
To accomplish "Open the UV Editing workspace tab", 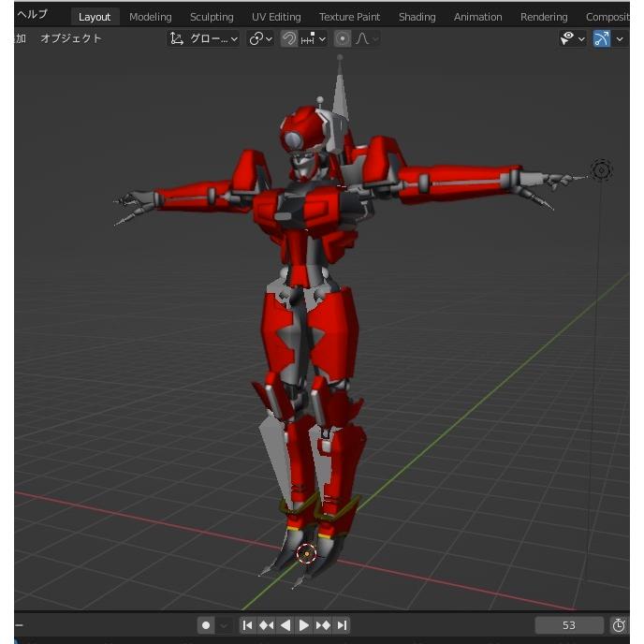I will coord(276,17).
